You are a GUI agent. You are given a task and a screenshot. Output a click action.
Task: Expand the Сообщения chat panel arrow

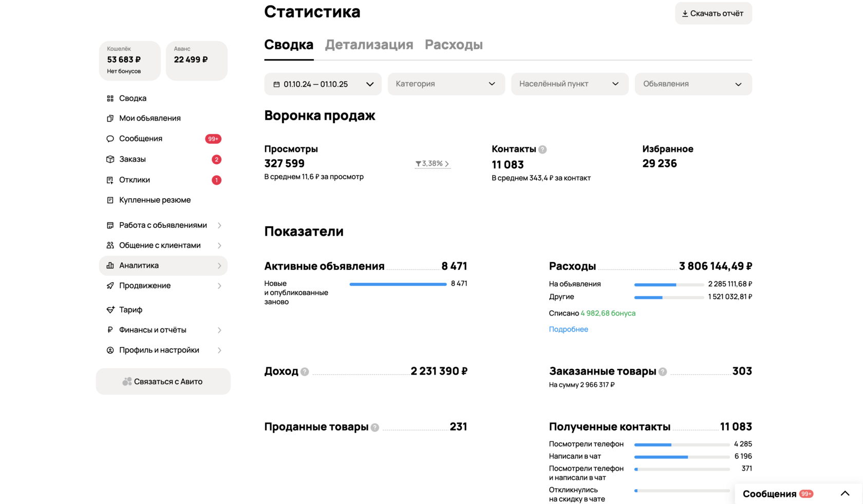pos(845,494)
